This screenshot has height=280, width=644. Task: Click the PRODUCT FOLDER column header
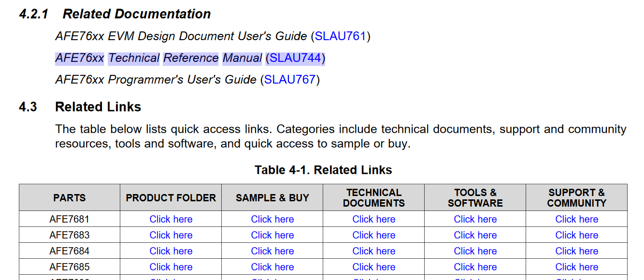[171, 198]
